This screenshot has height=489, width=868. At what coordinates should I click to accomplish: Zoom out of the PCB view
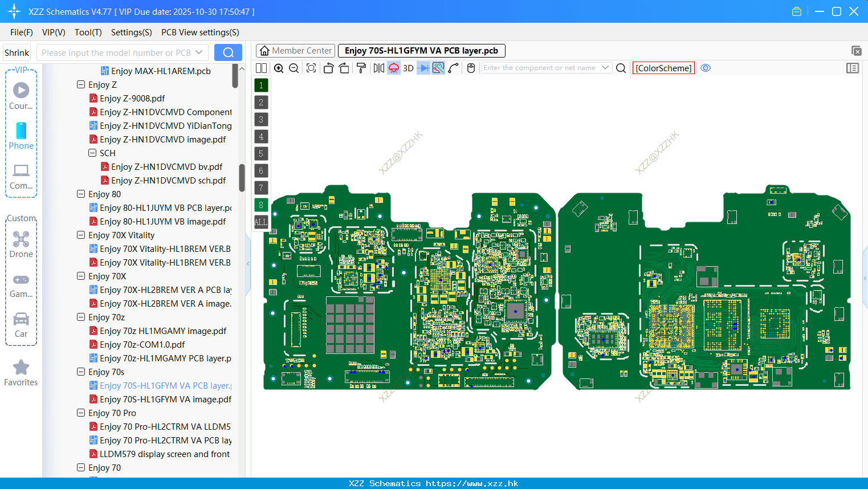pyautogui.click(x=294, y=68)
